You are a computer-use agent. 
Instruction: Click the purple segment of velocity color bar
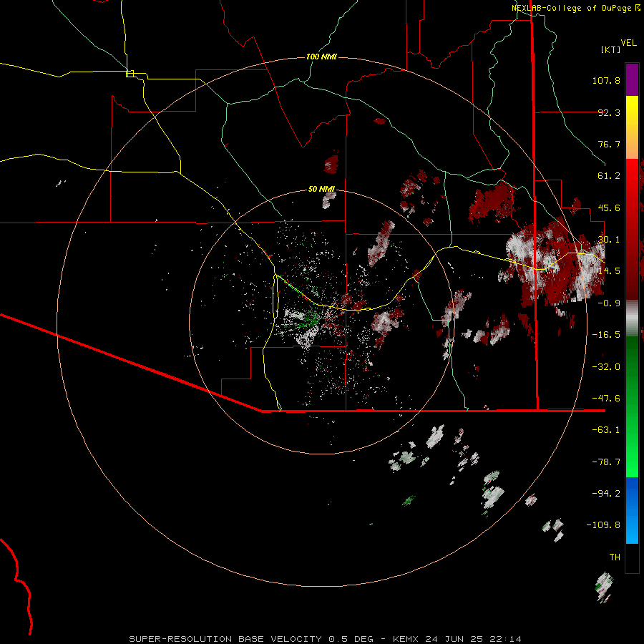click(x=632, y=80)
